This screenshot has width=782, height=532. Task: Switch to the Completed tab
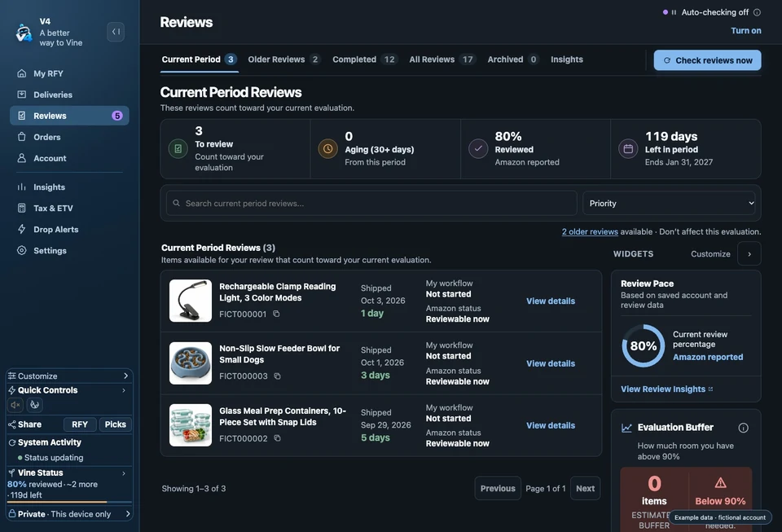pyautogui.click(x=365, y=59)
